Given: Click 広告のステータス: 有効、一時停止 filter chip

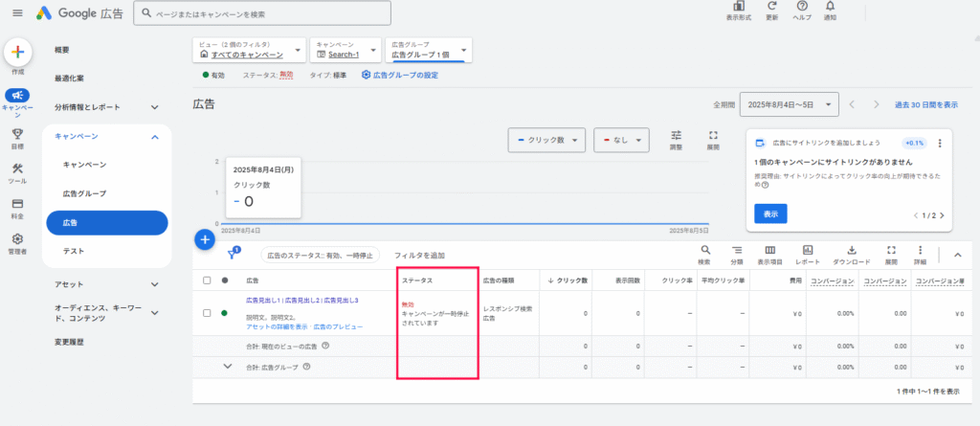Looking at the screenshot, I should (320, 256).
